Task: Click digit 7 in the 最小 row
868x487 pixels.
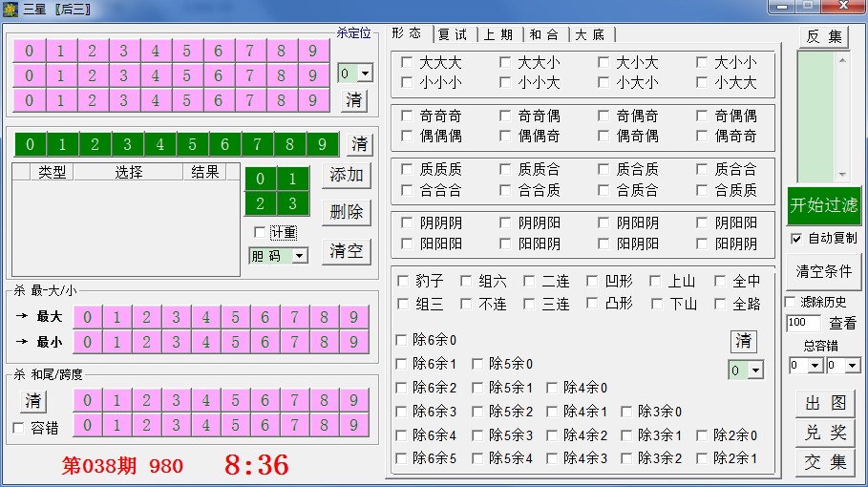Action: (294, 342)
